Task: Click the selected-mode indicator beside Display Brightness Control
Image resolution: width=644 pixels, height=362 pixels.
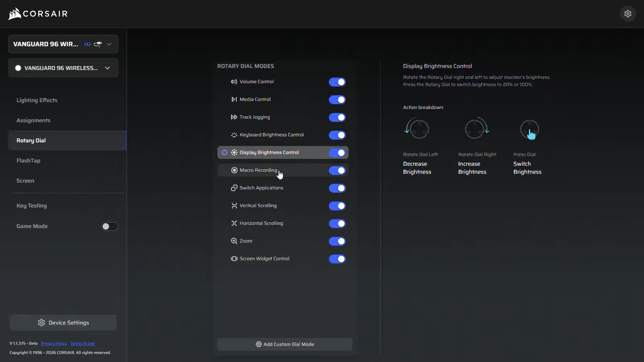Action: tap(225, 152)
